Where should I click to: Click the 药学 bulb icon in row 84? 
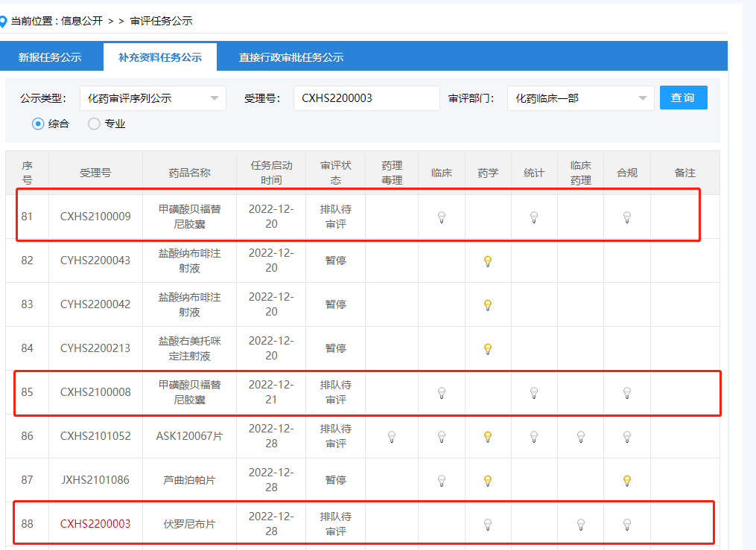[x=488, y=348]
